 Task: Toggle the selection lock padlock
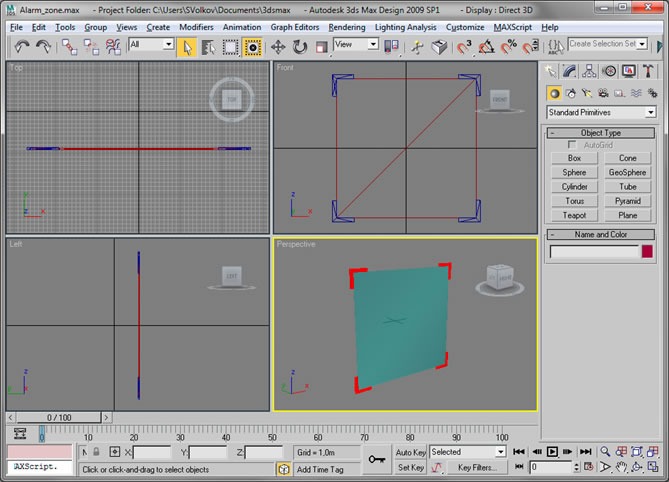pyautogui.click(x=96, y=452)
